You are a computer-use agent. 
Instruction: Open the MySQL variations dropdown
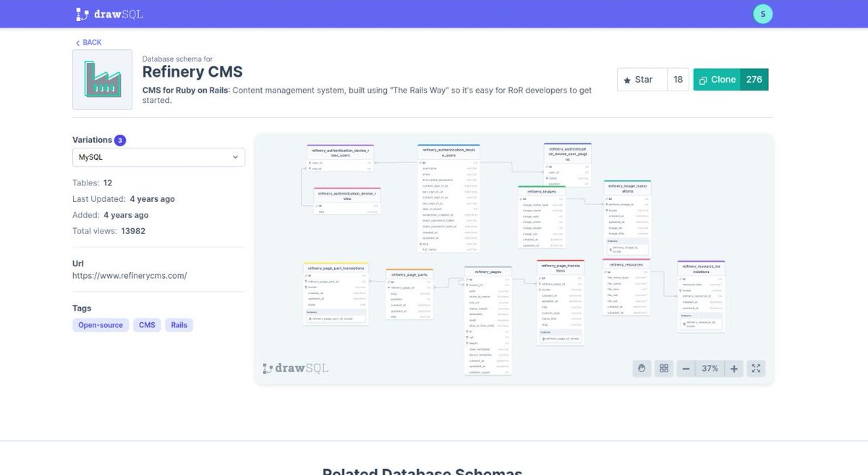pyautogui.click(x=158, y=157)
